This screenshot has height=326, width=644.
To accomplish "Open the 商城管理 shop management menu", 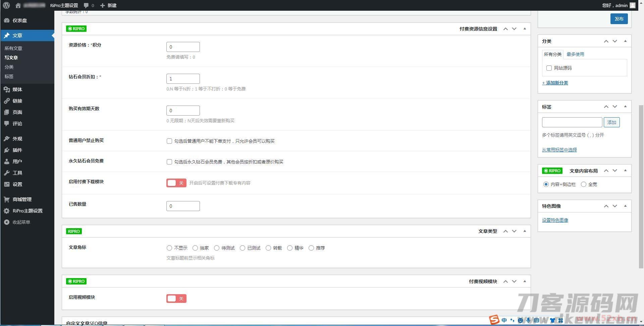I will [22, 199].
